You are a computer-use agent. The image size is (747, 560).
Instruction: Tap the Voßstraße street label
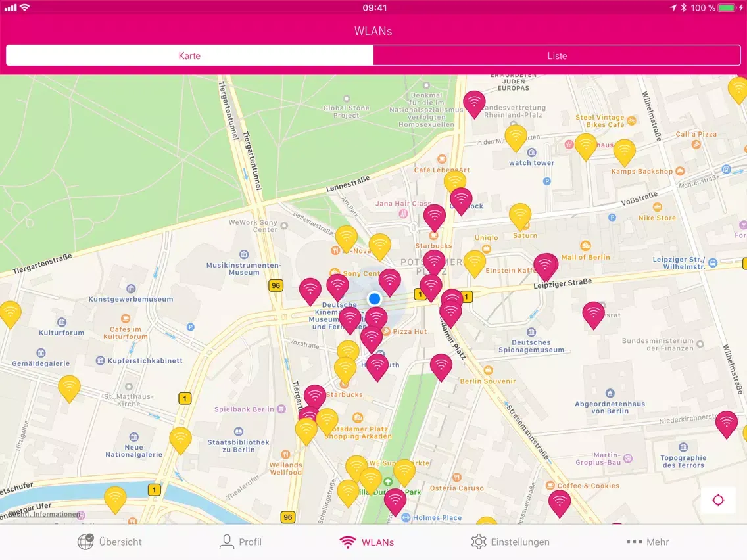click(x=639, y=198)
